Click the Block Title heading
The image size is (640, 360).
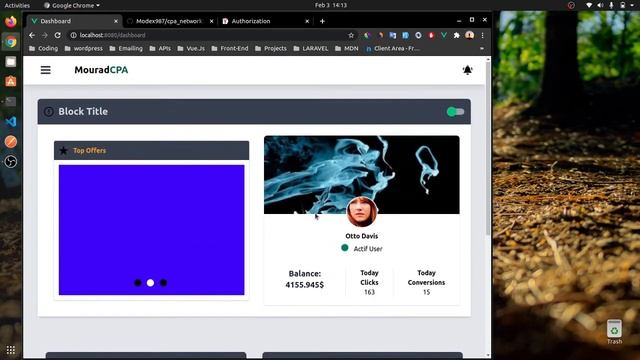point(83,111)
